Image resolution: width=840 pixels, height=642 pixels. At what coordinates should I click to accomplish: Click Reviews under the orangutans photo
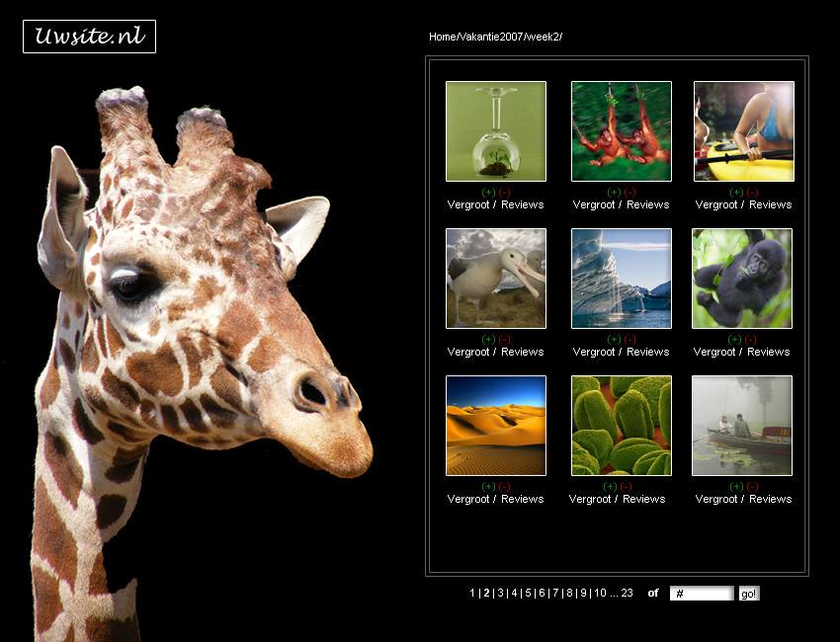(x=647, y=205)
